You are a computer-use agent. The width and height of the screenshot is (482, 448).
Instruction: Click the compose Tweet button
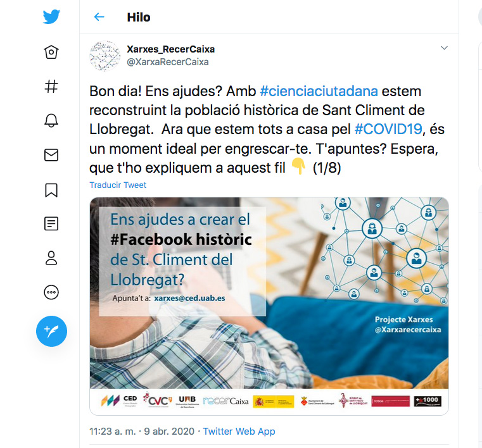[x=51, y=330]
